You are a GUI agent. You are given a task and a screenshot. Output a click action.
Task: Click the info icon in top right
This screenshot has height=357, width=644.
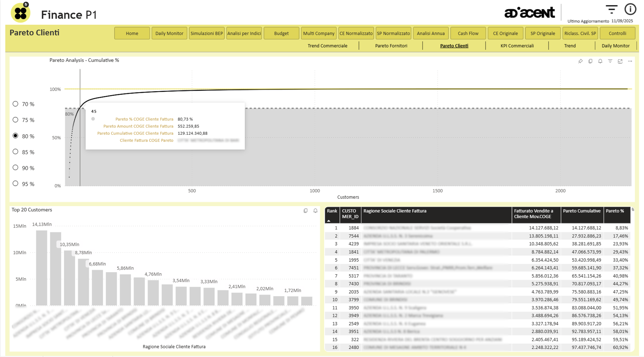pyautogui.click(x=630, y=9)
